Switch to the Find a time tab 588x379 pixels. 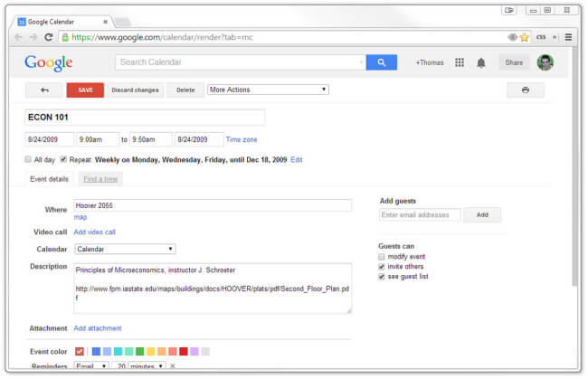[x=100, y=179]
